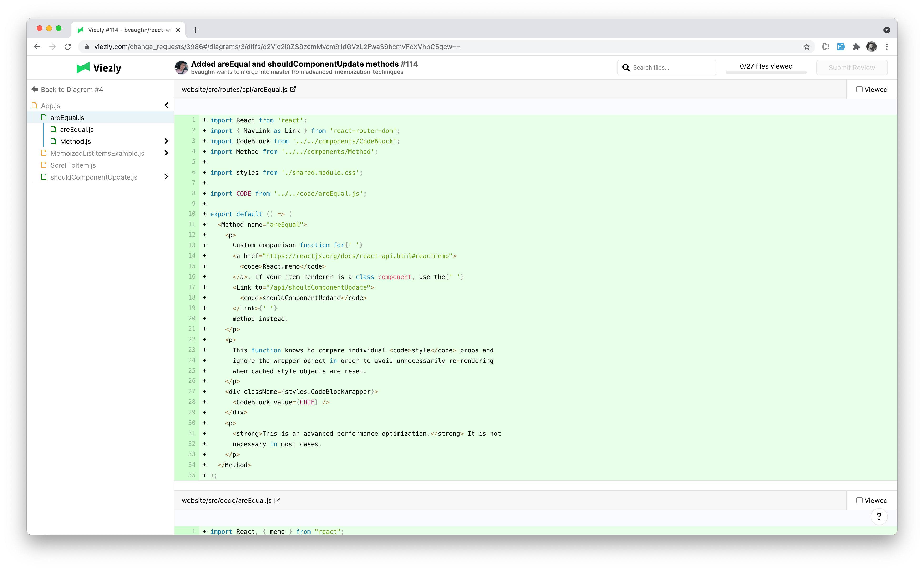The image size is (924, 570).
Task: Expand the shouldComponentUpdate.js node
Action: click(166, 177)
